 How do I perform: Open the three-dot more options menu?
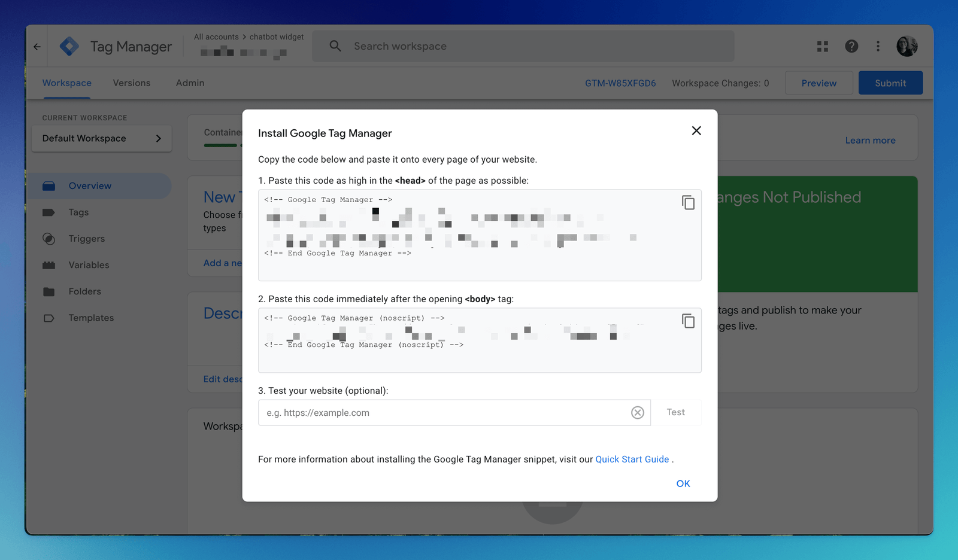(x=878, y=47)
